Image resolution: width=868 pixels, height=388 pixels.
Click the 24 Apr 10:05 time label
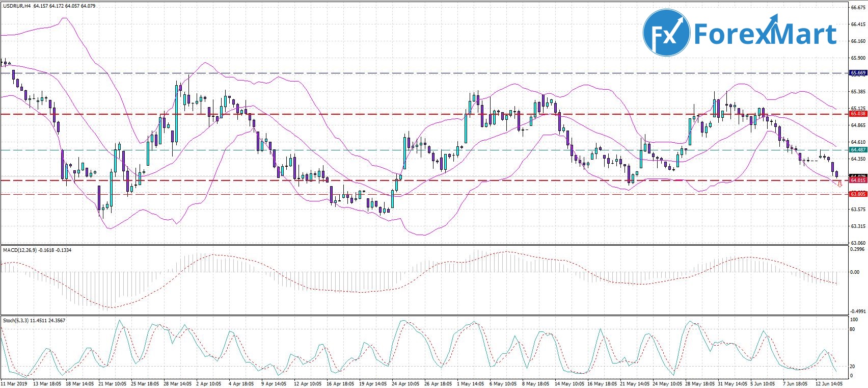405,383
